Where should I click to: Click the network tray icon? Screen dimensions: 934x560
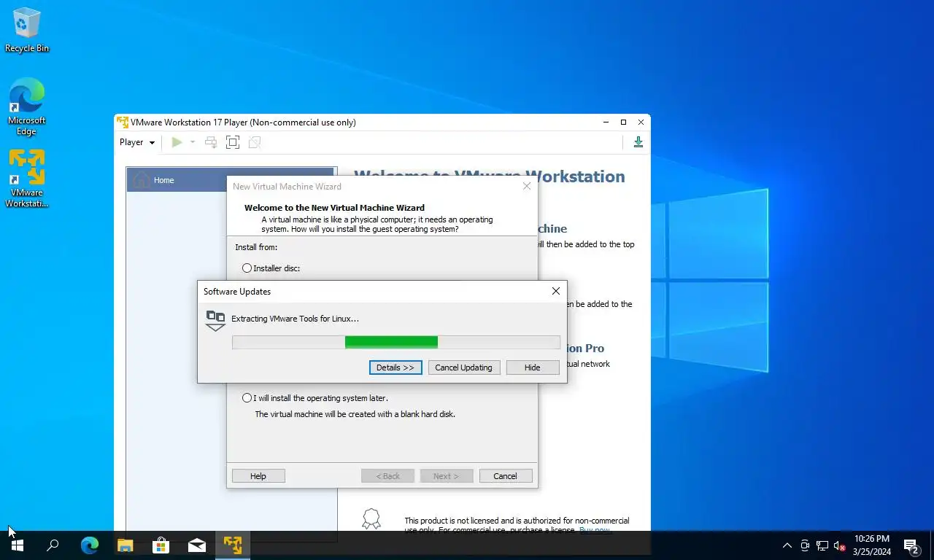coord(822,545)
